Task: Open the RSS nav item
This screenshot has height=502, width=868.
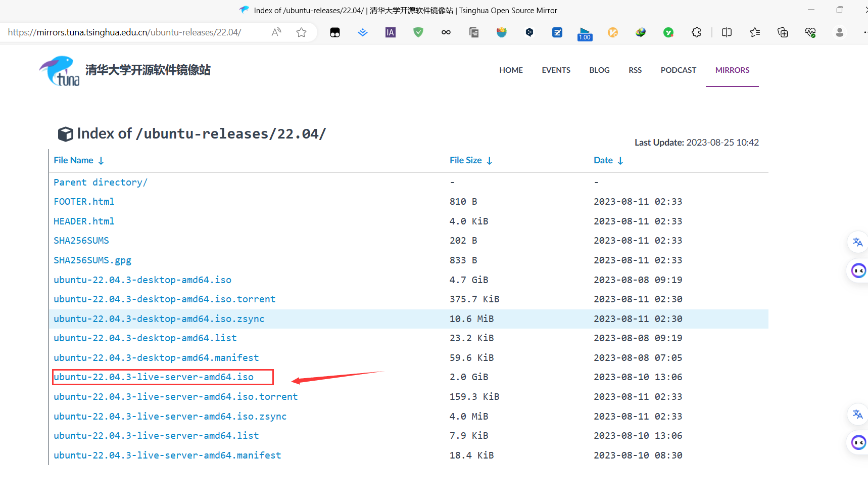Action: 635,70
